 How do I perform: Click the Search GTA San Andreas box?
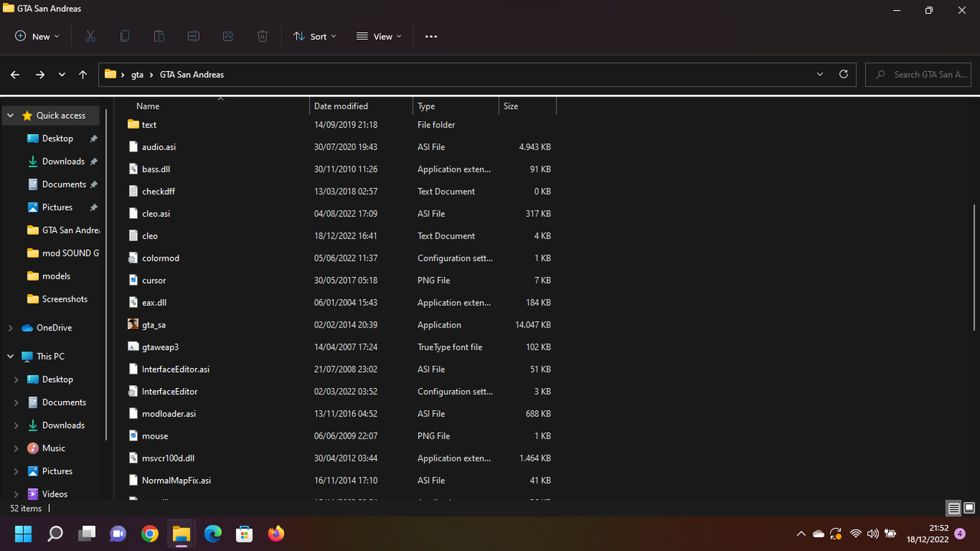(x=919, y=74)
